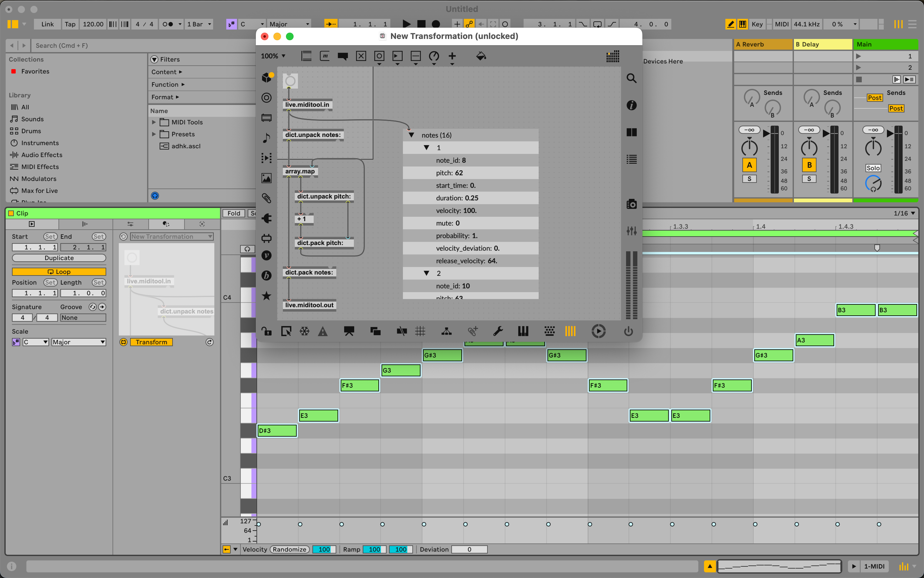The image size is (924, 578).
Task: Open the New Transformation chooser
Action: pos(172,237)
